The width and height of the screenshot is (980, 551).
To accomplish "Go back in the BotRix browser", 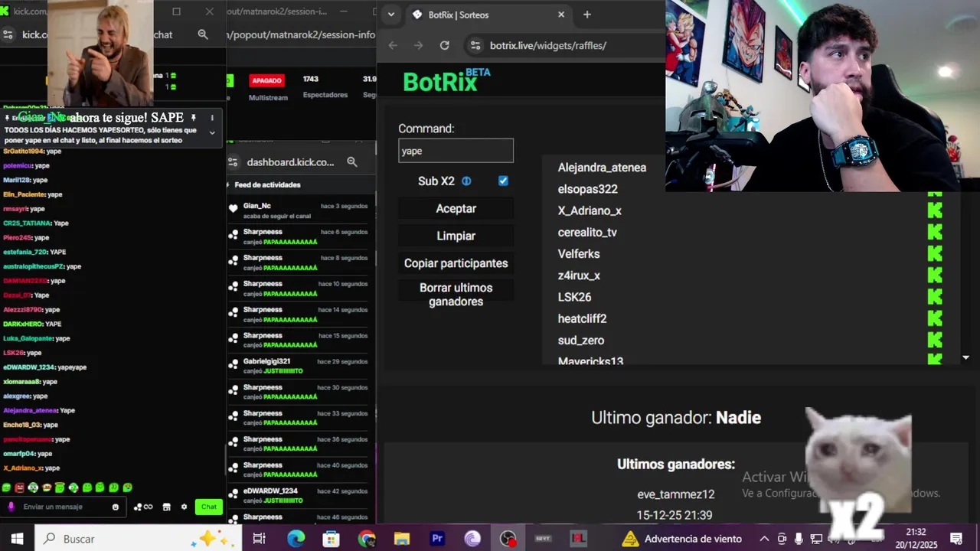I will (x=393, y=45).
